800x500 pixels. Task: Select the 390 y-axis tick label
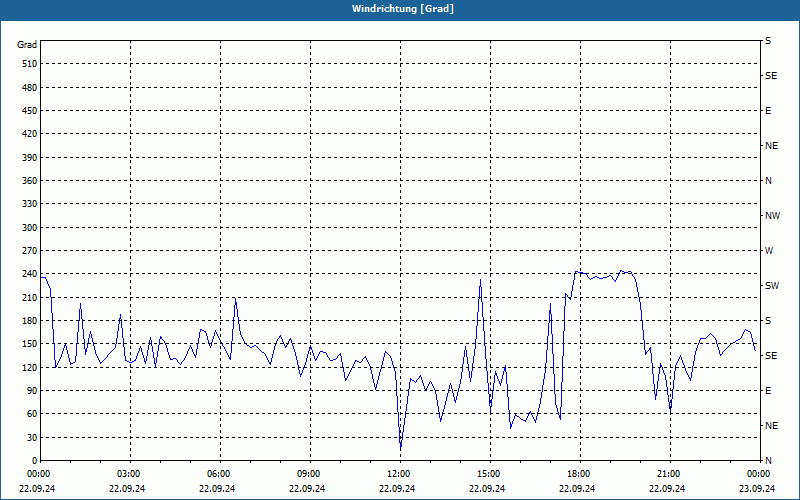[30, 158]
